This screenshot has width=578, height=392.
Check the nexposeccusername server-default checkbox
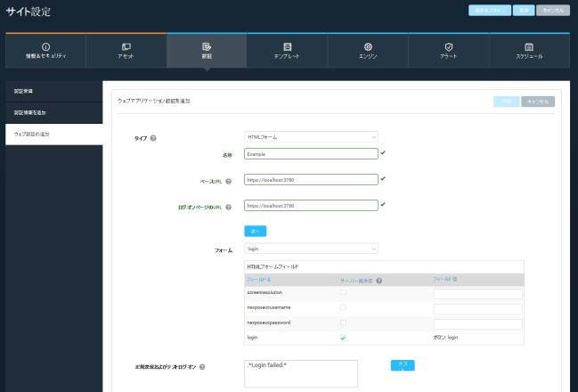pos(344,308)
